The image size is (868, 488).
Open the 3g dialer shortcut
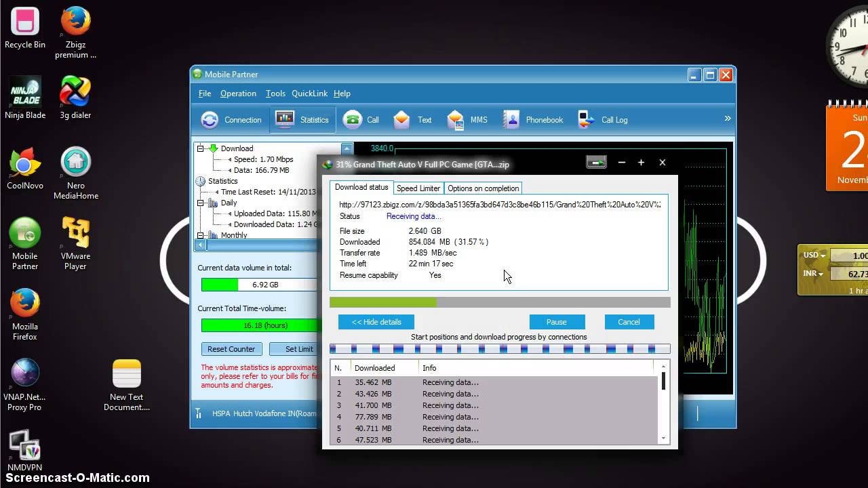pos(75,98)
